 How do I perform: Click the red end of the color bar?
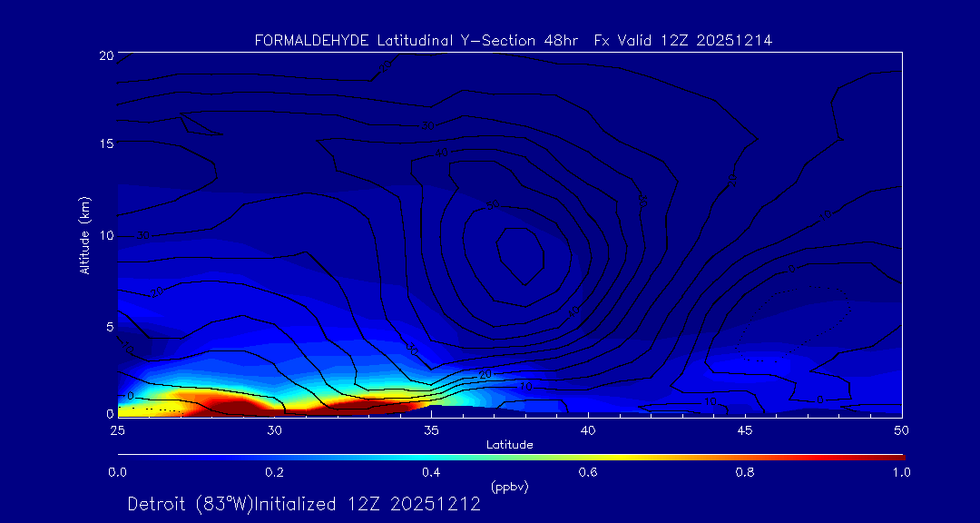[894, 456]
